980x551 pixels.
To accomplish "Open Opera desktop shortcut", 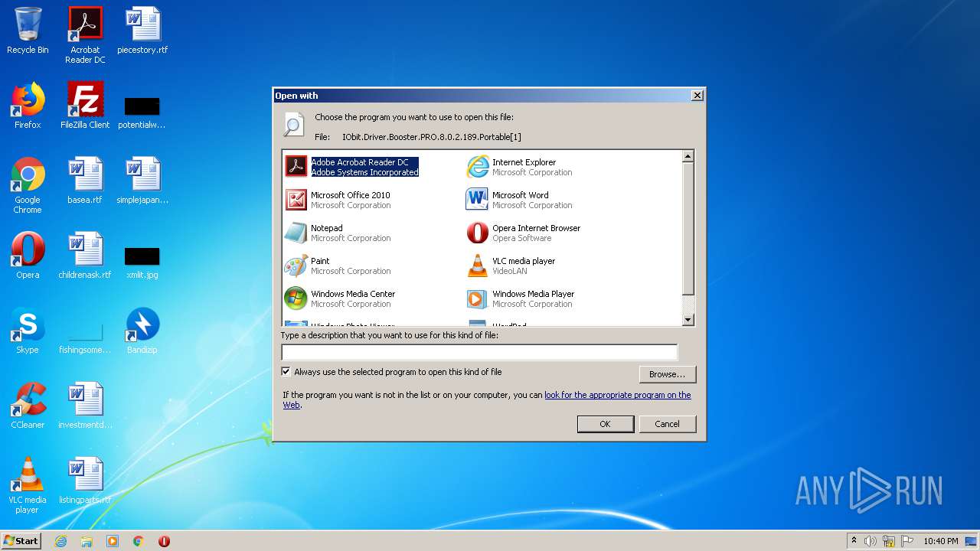I will [28, 256].
